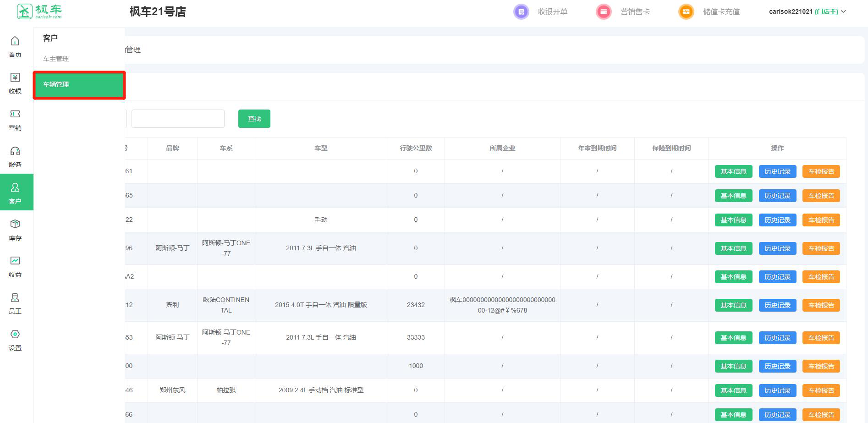
Task: Click the 保险到期时间 column header
Action: [x=671, y=148]
